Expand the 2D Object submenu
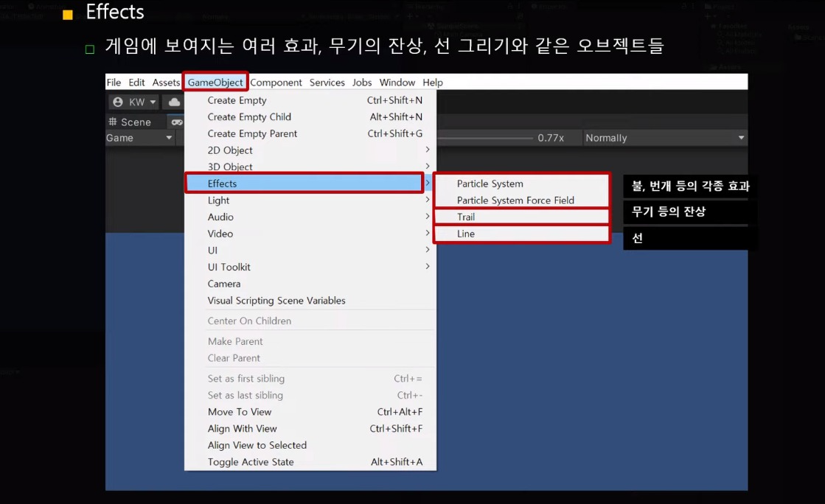Viewport: 825px width, 504px height. [x=310, y=150]
